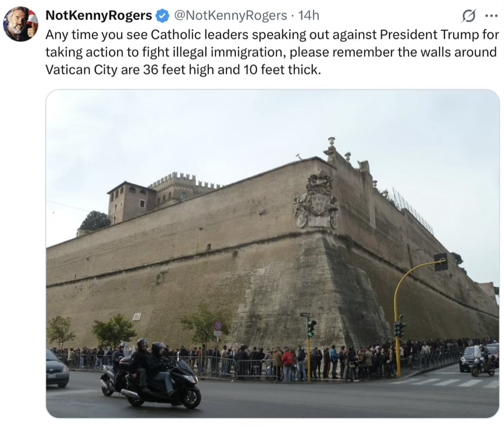Open the three-dot more options menu
This screenshot has width=504, height=426.
491,16
